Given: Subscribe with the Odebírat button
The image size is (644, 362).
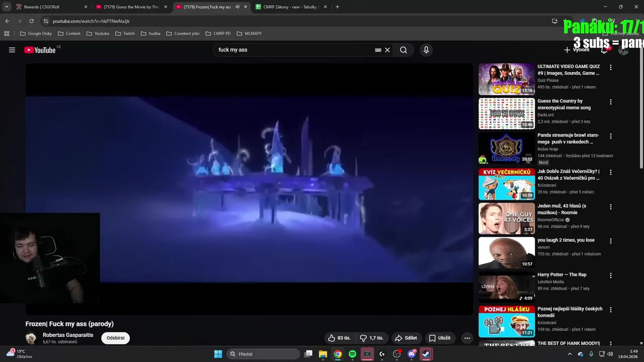Looking at the screenshot, I should 115,338.
